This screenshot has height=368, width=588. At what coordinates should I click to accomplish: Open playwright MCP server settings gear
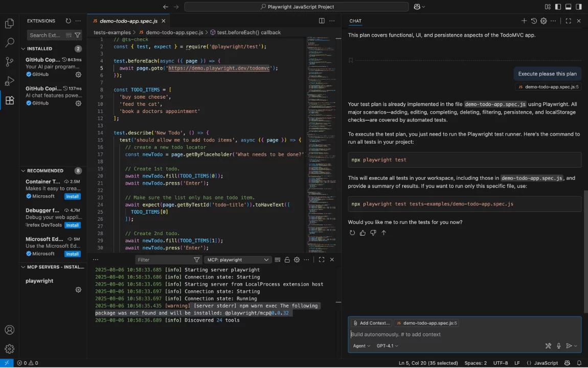click(78, 290)
